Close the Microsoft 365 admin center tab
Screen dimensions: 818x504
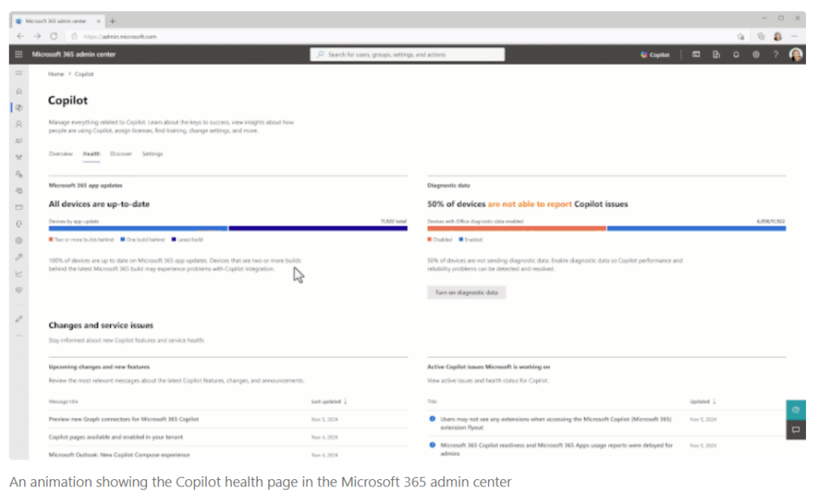tap(98, 22)
